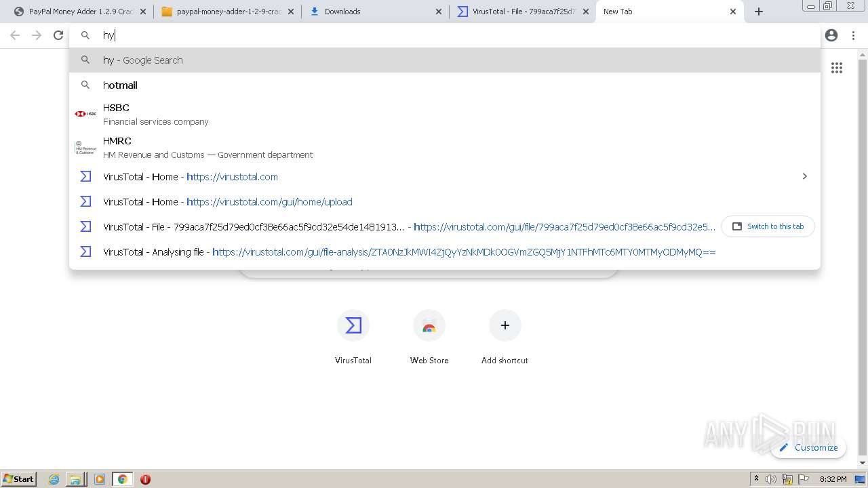
Task: Open the media player taskbar icon
Action: (x=100, y=479)
